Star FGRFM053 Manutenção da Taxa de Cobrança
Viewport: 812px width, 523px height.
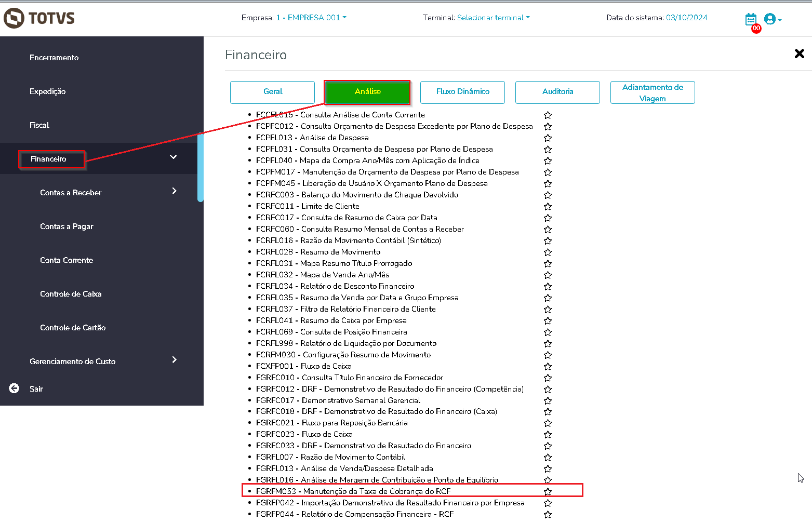pyautogui.click(x=548, y=491)
